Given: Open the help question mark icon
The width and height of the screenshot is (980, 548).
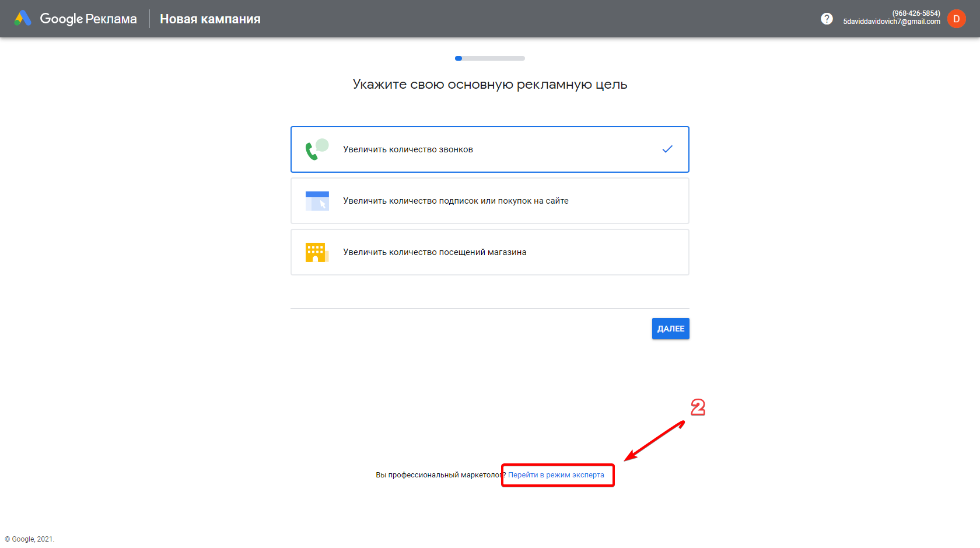Looking at the screenshot, I should (827, 19).
